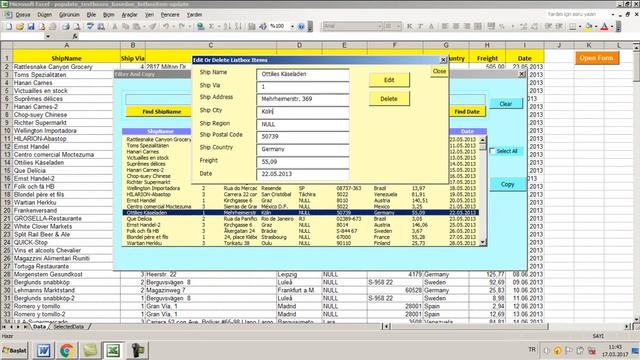Open the Dosya menu
This screenshot has height=360, width=640.
tap(23, 15)
